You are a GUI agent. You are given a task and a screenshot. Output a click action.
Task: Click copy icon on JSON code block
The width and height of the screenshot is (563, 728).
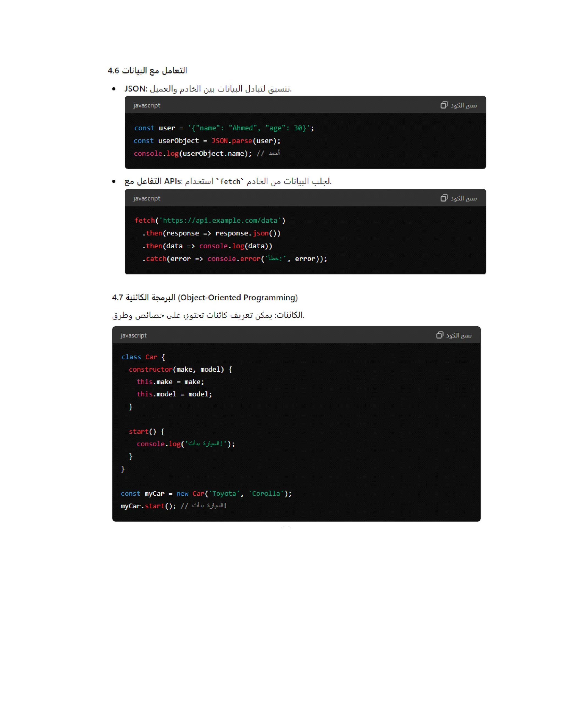point(444,105)
